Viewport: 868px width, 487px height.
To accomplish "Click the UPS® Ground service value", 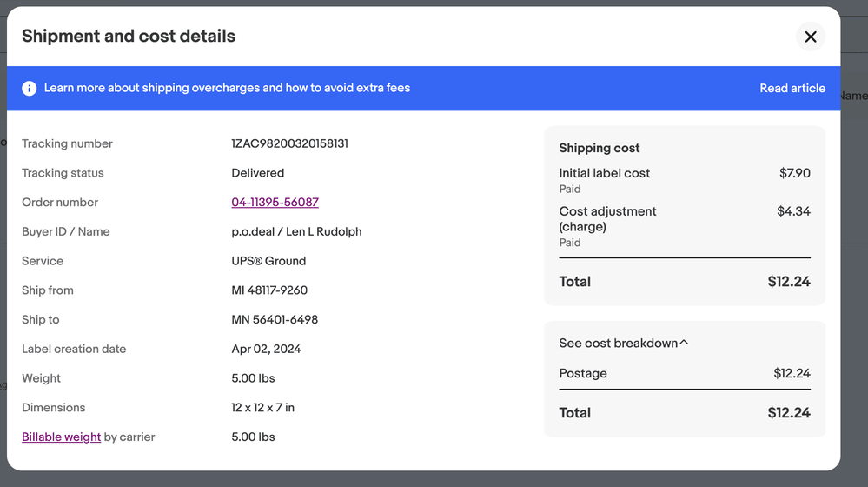I will click(x=268, y=261).
